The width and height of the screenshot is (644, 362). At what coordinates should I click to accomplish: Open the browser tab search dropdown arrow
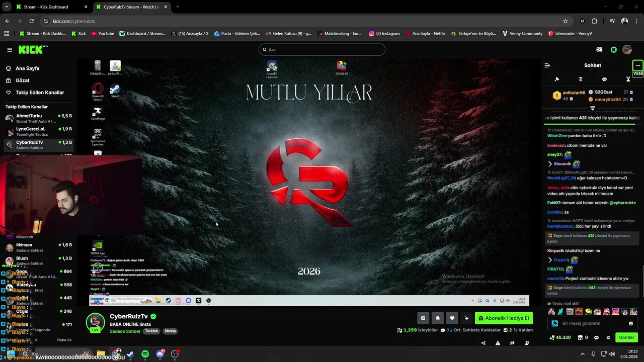[7, 7]
